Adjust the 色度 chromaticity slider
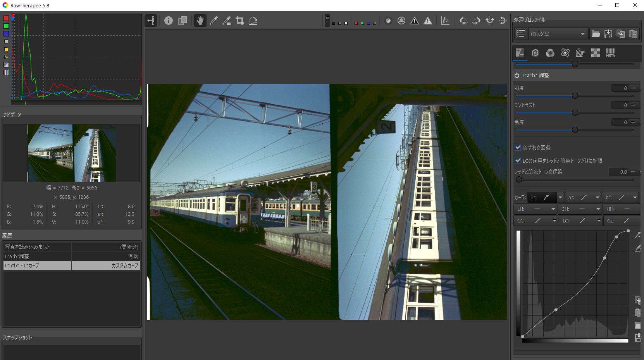The width and height of the screenshot is (644, 360). 575,130
